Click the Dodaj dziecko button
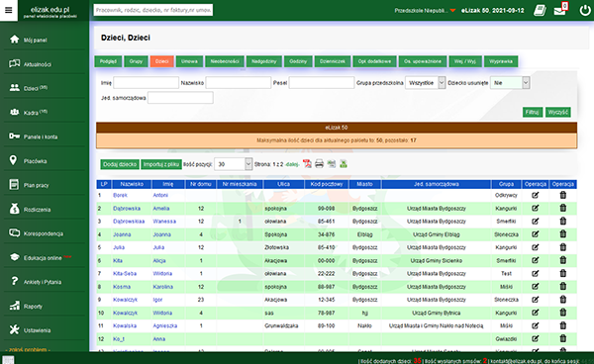The height and width of the screenshot is (364, 594). pyautogui.click(x=120, y=164)
